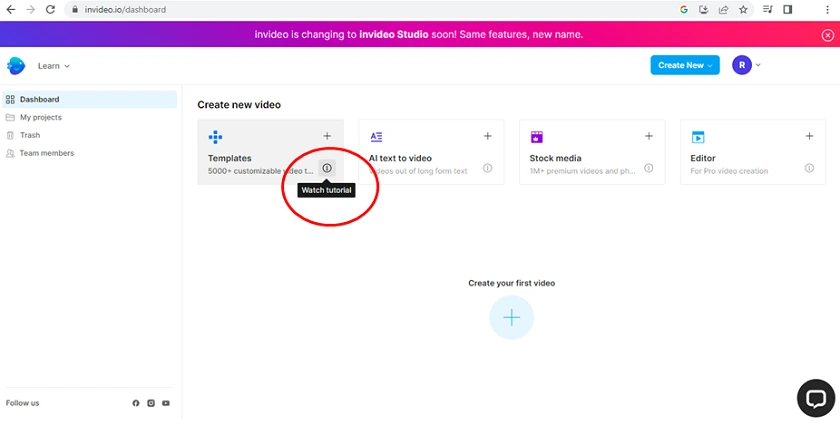The height and width of the screenshot is (425, 840).
Task: Open invideo's YouTube channel icon
Action: [x=166, y=403]
